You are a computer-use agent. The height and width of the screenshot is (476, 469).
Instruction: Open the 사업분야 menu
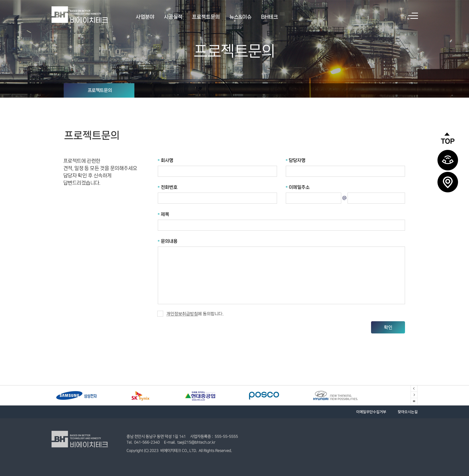145,17
